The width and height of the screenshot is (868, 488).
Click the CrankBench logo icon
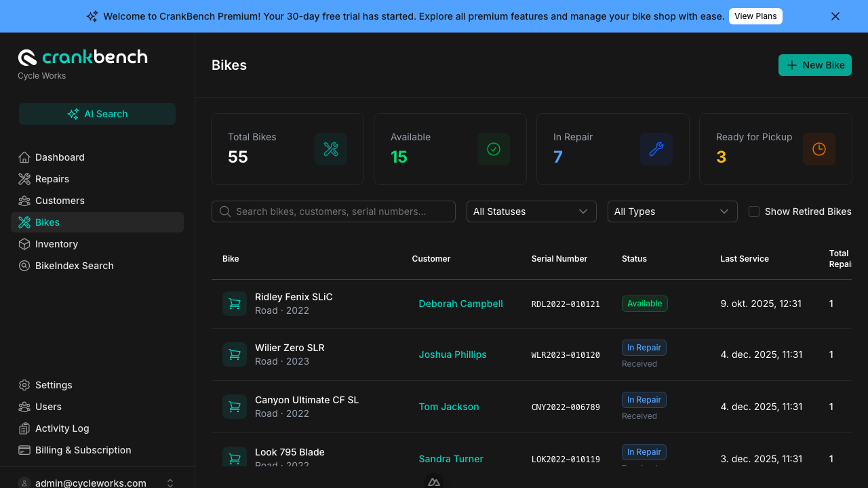coord(27,58)
